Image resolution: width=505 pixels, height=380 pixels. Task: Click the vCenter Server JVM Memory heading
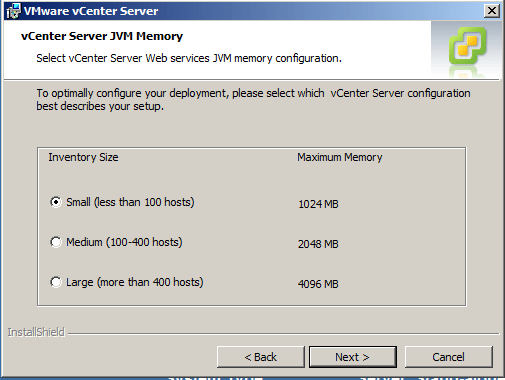[102, 36]
